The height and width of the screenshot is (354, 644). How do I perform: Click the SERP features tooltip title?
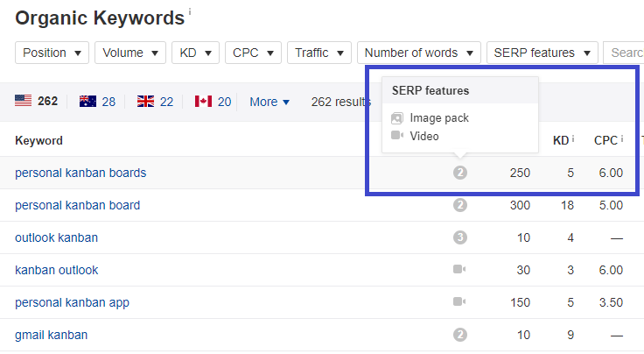[x=430, y=91]
